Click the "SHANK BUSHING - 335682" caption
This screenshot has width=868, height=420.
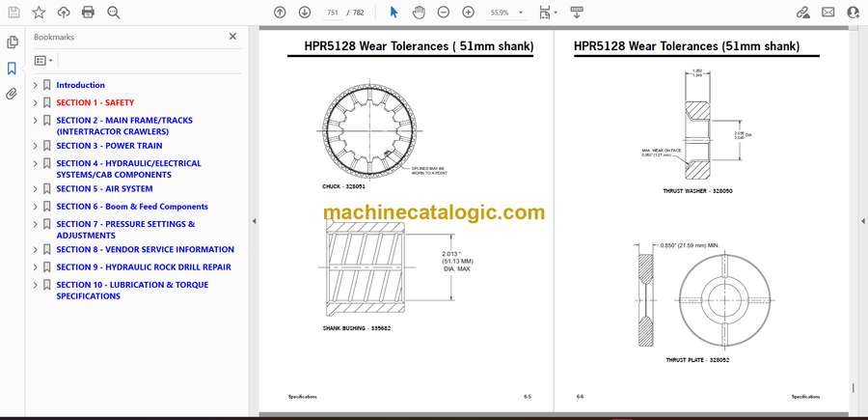click(x=357, y=328)
